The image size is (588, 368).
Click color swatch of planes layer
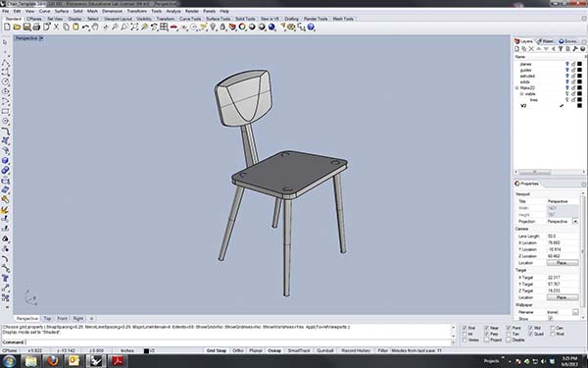[x=579, y=64]
